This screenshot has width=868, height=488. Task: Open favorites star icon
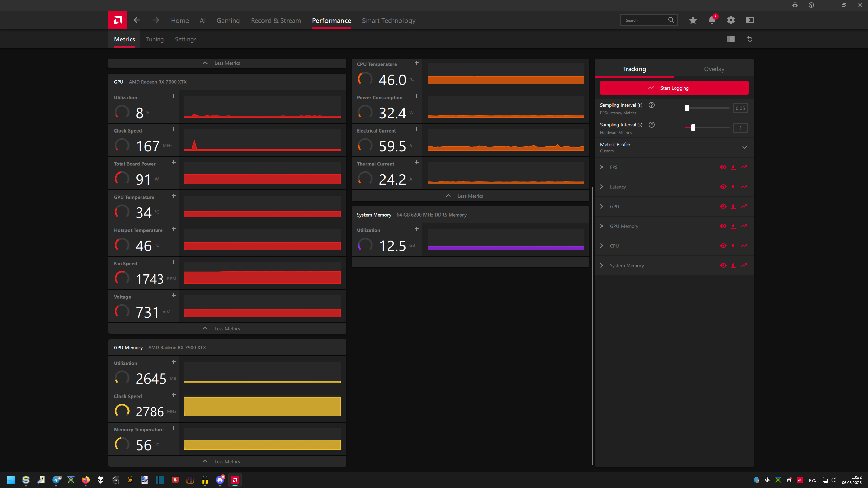[693, 20]
